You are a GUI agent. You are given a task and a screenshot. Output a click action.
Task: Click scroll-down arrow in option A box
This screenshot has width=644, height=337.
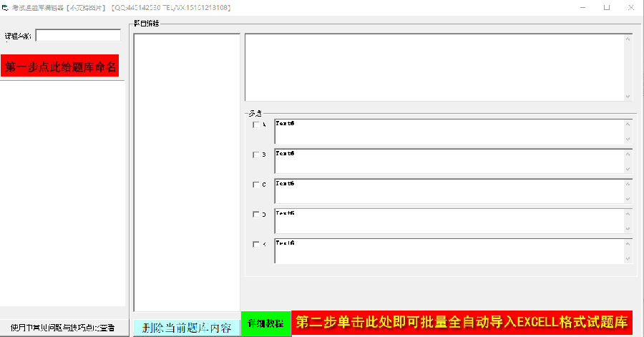pos(628,140)
